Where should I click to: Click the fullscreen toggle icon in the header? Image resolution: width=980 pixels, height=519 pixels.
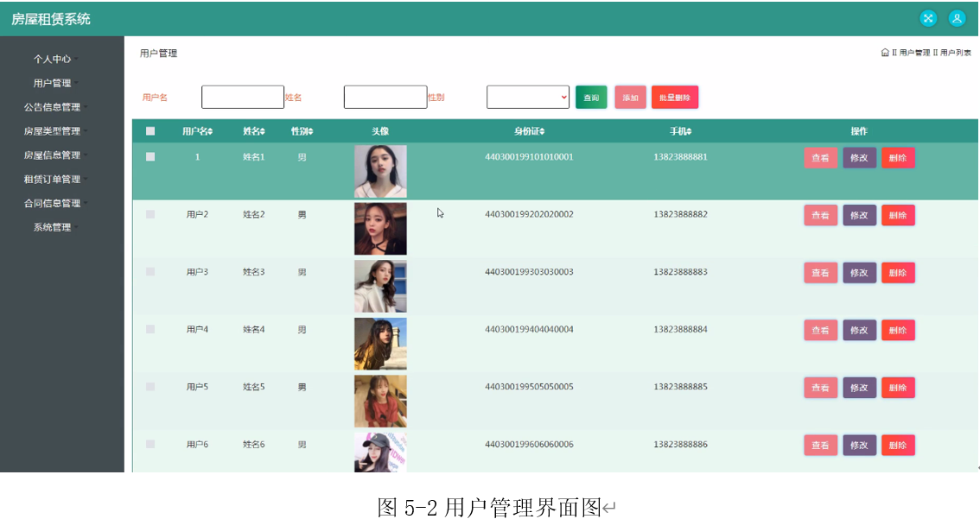tap(928, 17)
